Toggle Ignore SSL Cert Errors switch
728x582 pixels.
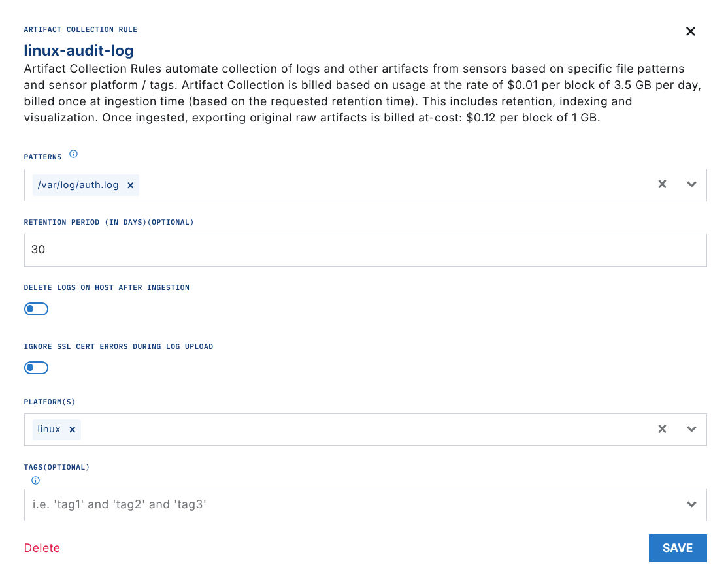pos(37,368)
